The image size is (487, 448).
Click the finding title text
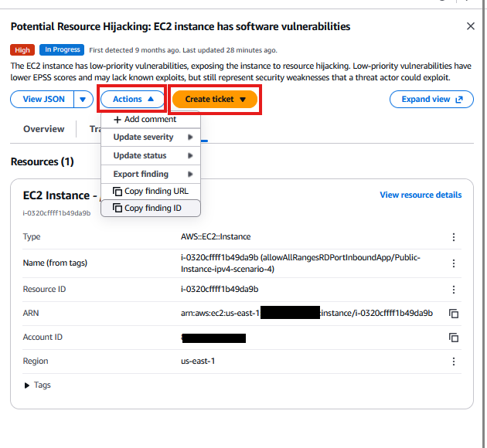tap(180, 27)
